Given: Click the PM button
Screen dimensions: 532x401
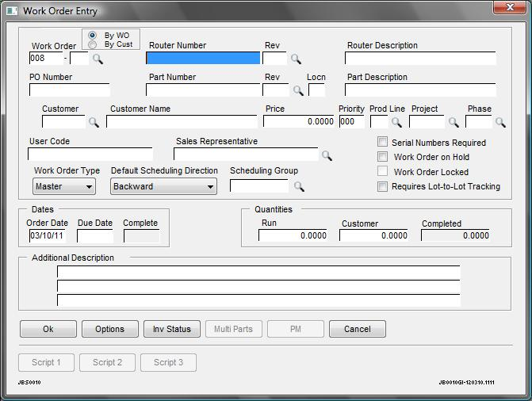Looking at the screenshot, I should [x=296, y=329].
